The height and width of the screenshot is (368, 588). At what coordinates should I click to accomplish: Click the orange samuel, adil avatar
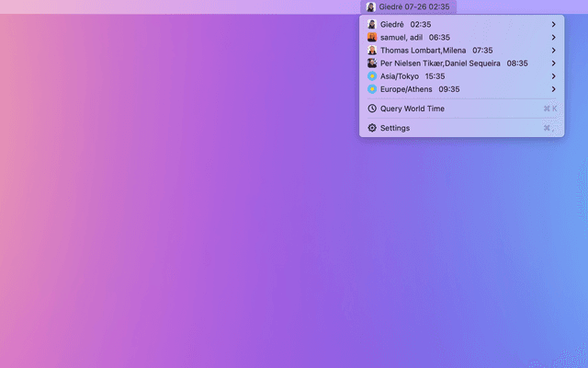pos(372,38)
